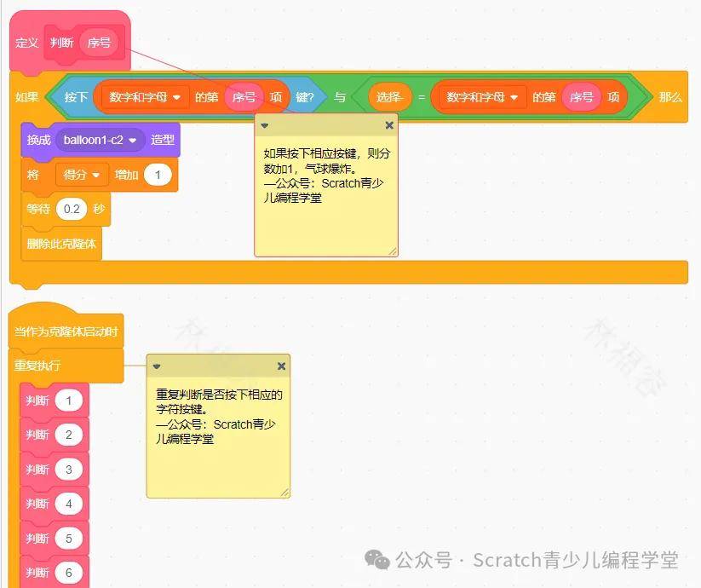
Task: Select the 当作为克隆体启动时 hat block
Action: tap(66, 331)
